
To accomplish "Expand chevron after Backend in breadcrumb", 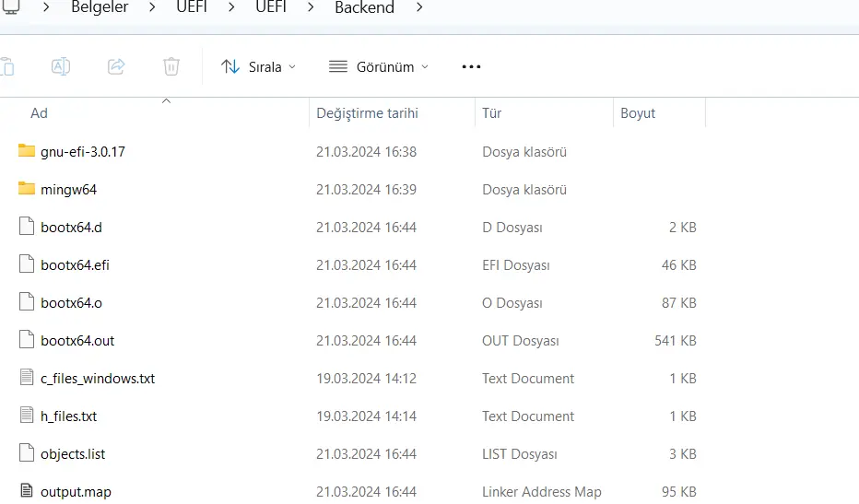I will [x=419, y=7].
